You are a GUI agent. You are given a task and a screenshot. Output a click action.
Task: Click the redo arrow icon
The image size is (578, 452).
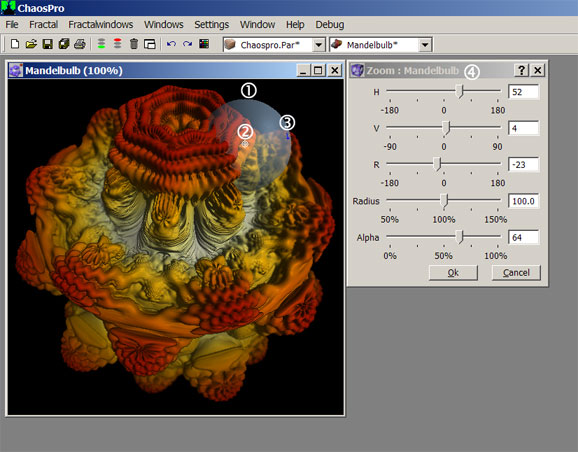[x=187, y=44]
